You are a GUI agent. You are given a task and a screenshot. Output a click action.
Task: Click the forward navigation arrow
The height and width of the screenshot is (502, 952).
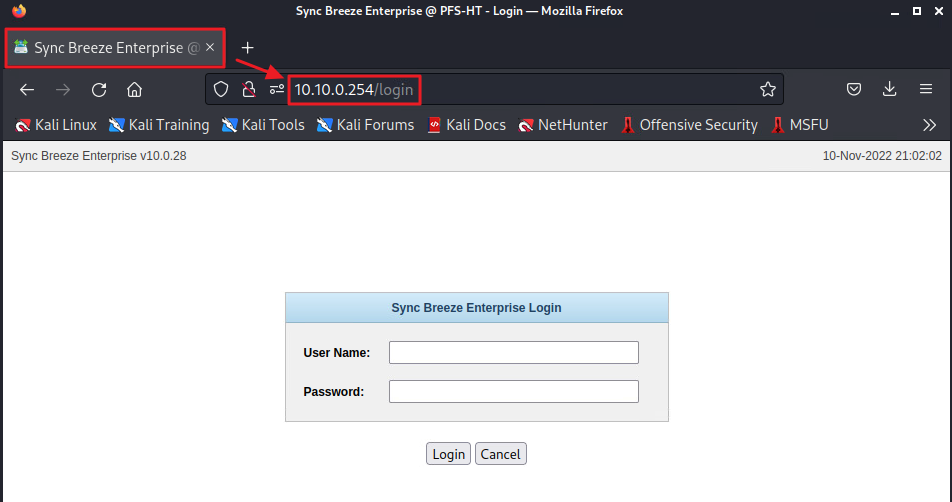[x=63, y=90]
